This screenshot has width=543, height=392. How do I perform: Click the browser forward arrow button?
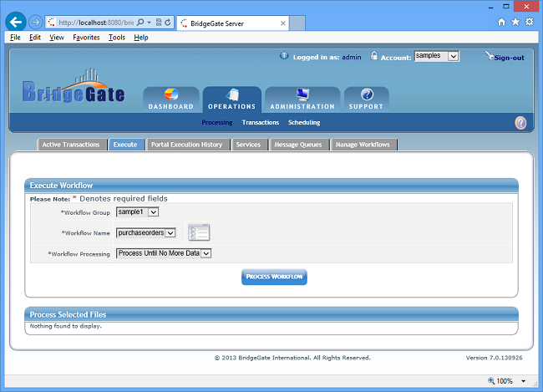[x=35, y=23]
